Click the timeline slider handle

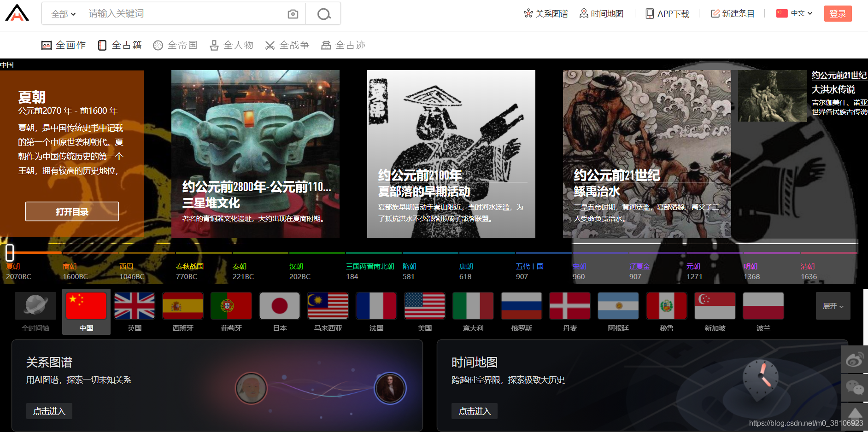coord(10,252)
